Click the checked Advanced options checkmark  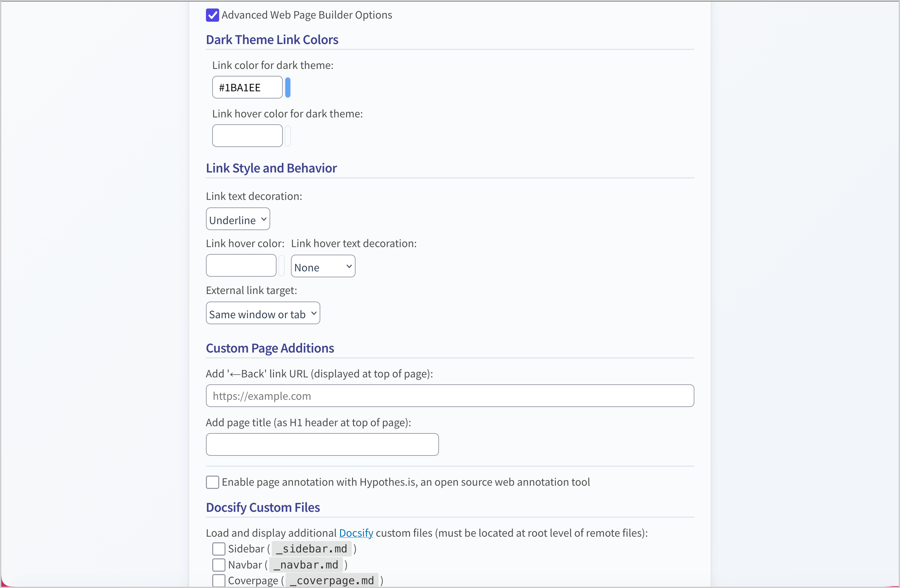point(213,15)
